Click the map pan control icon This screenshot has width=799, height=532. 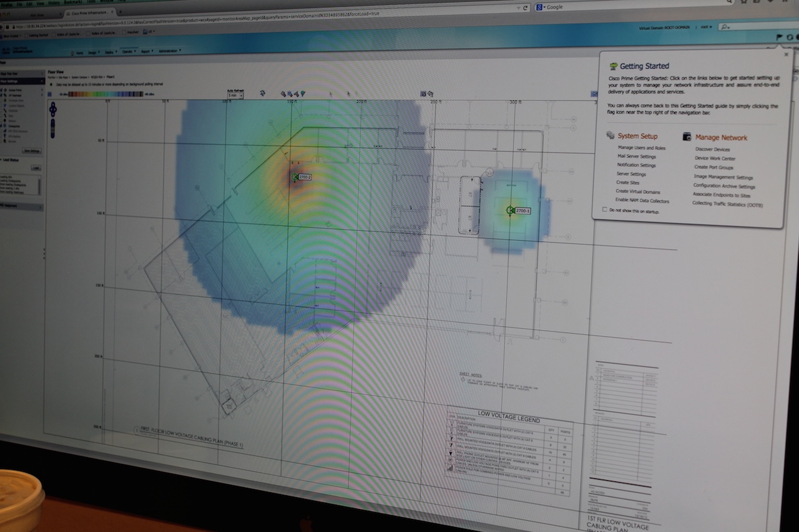tap(53, 110)
